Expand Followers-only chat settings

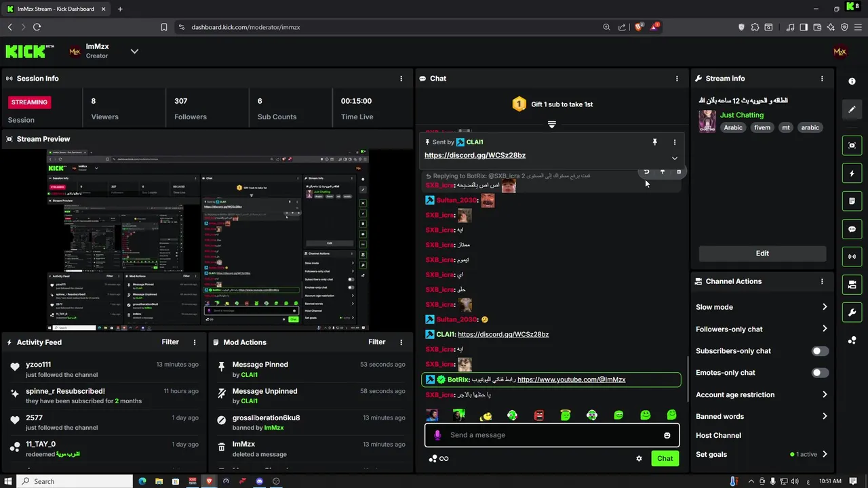(825, 329)
